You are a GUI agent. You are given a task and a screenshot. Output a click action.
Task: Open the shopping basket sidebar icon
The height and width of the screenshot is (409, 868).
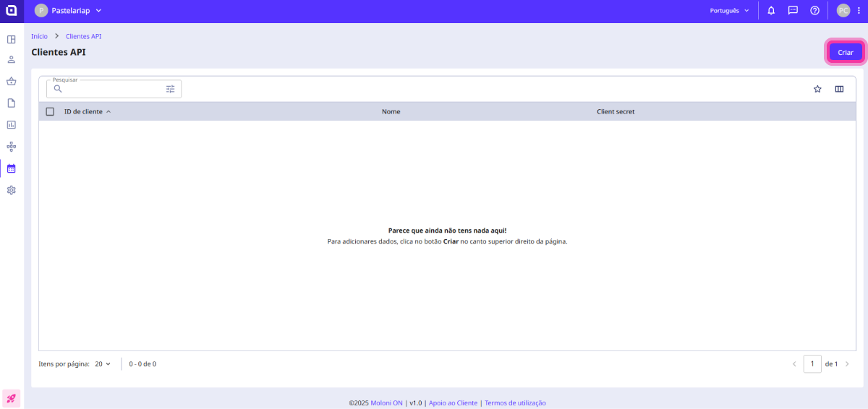pyautogui.click(x=12, y=82)
